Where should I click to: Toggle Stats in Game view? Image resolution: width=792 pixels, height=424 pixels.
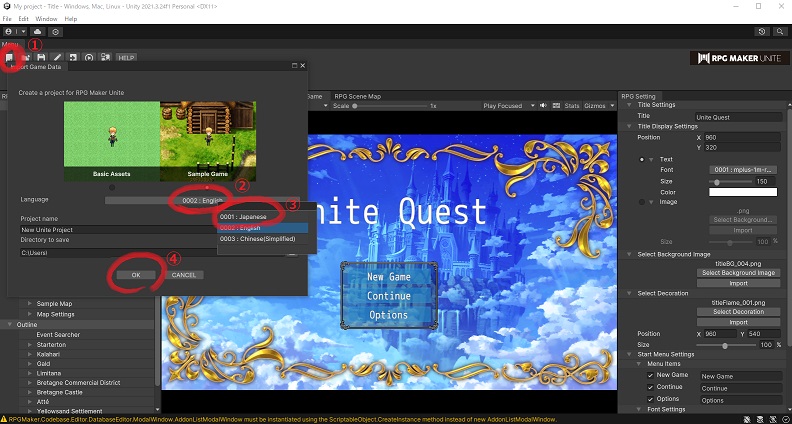pos(572,106)
